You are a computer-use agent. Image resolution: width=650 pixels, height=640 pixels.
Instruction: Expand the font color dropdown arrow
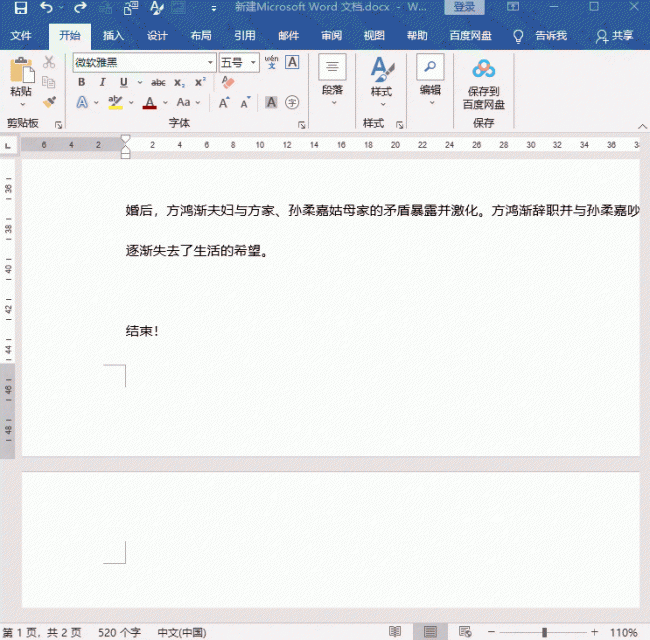165,102
